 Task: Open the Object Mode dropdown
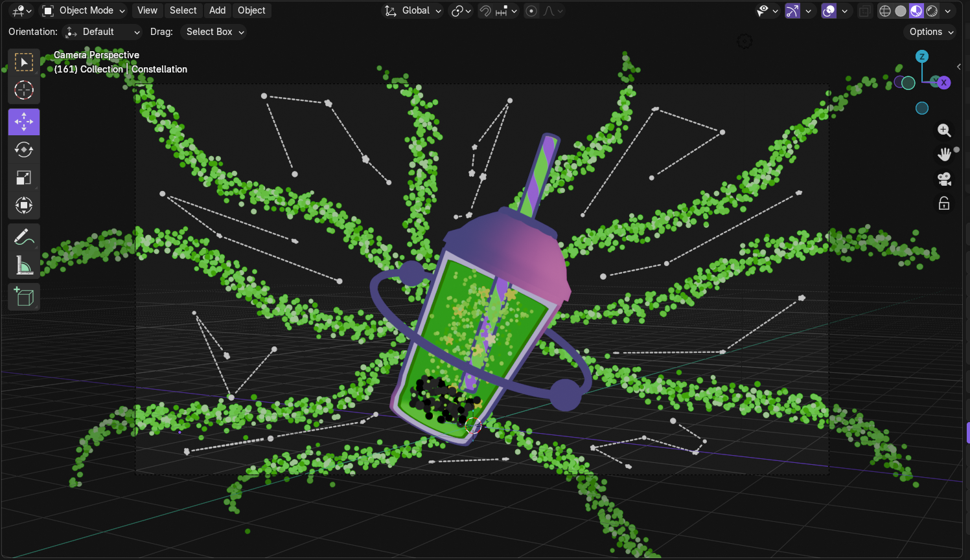point(84,10)
